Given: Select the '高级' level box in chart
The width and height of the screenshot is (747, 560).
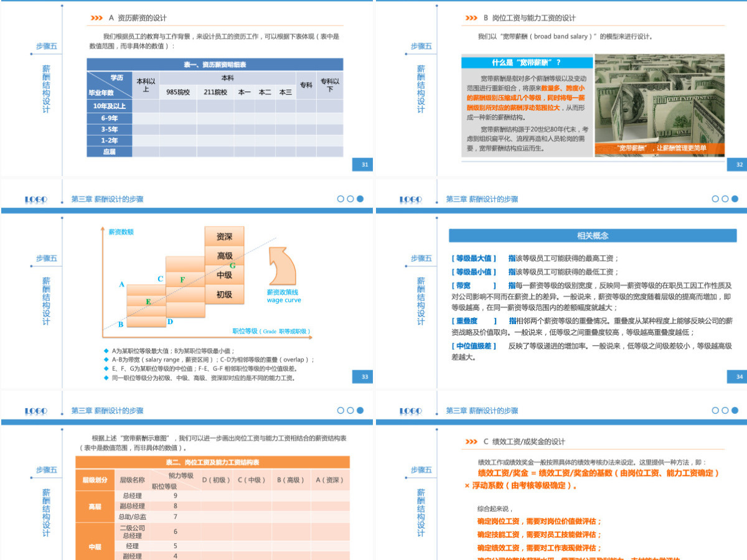Looking at the screenshot, I should coord(224,256).
